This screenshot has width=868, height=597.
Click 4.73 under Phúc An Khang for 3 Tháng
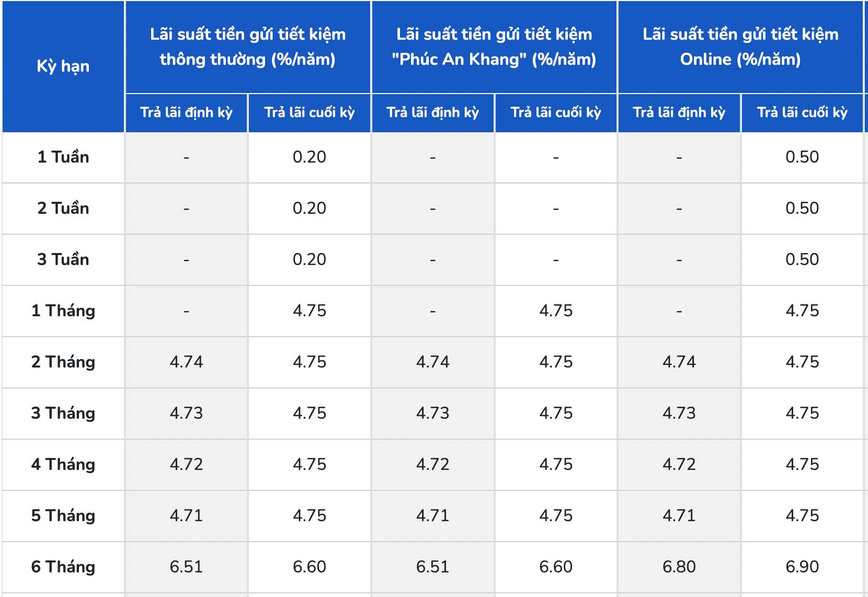432,414
